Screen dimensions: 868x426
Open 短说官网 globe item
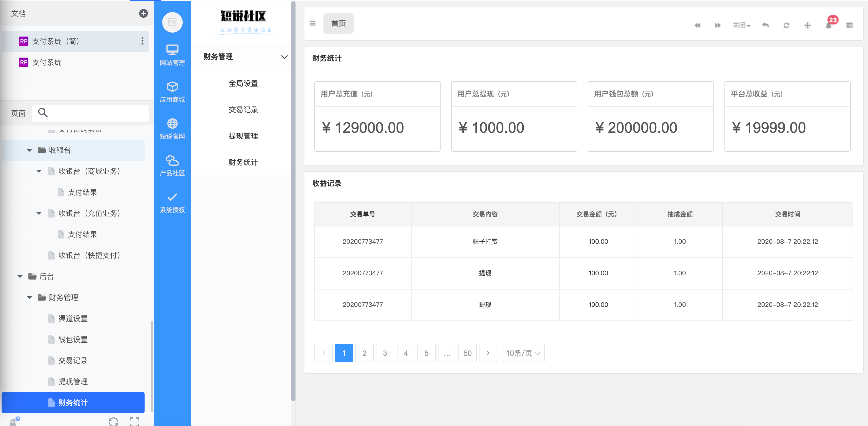pyautogui.click(x=172, y=129)
